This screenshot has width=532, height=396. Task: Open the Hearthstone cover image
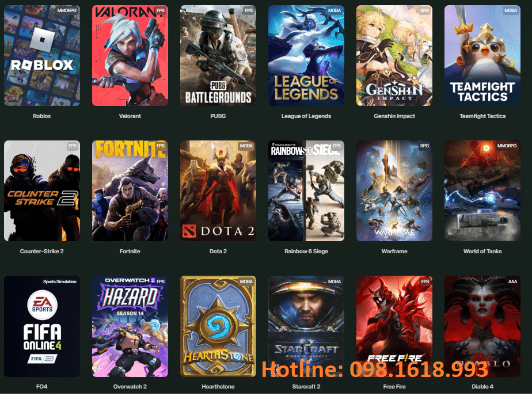click(x=218, y=326)
